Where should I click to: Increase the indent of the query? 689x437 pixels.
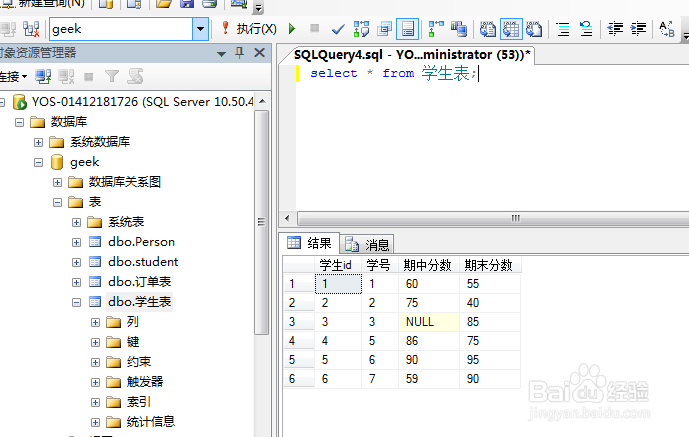click(x=638, y=29)
